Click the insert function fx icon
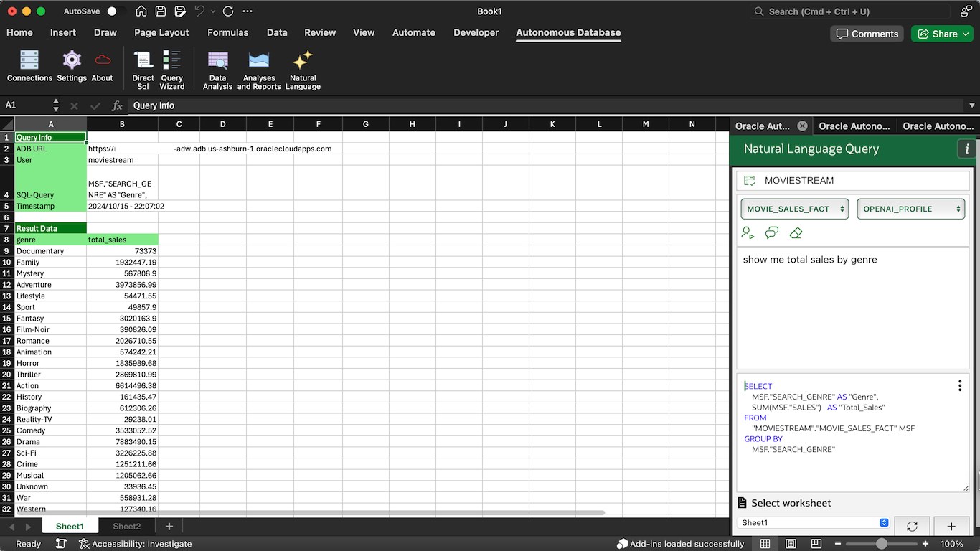 tap(117, 105)
